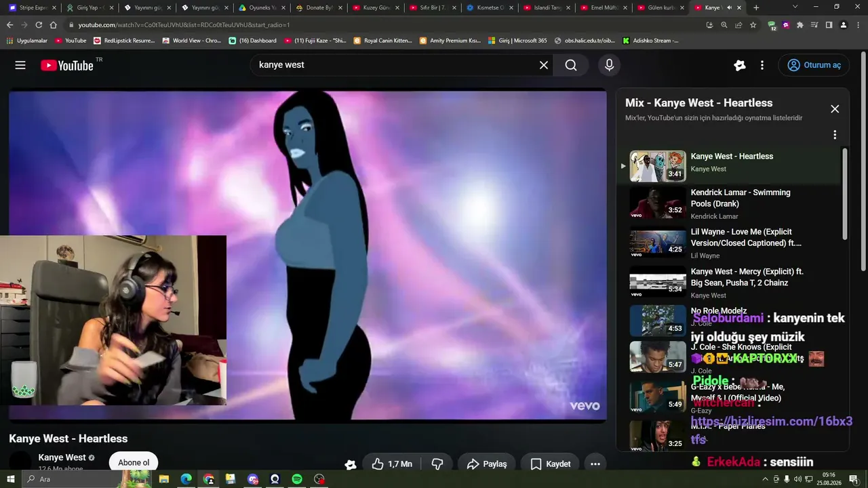Clear the search box text
This screenshot has height=488, width=868.
click(x=544, y=65)
